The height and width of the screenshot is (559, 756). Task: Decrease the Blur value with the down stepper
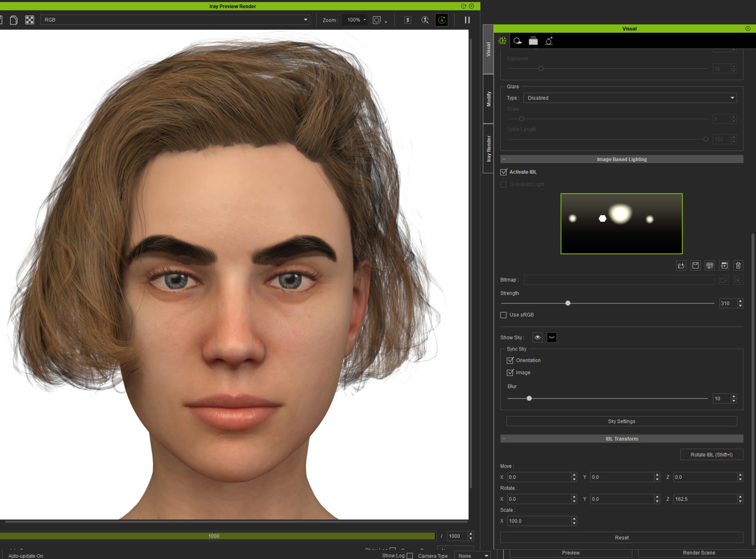tap(734, 401)
